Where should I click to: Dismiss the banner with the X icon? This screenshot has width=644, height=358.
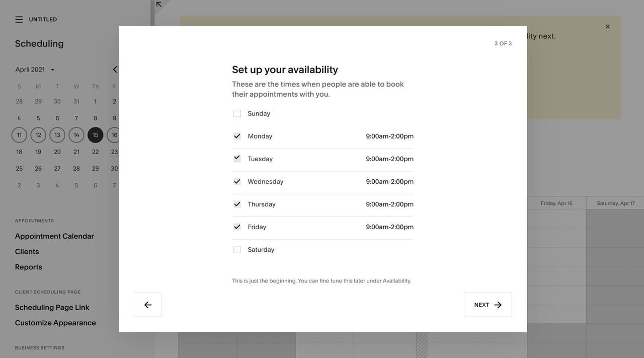click(x=607, y=26)
